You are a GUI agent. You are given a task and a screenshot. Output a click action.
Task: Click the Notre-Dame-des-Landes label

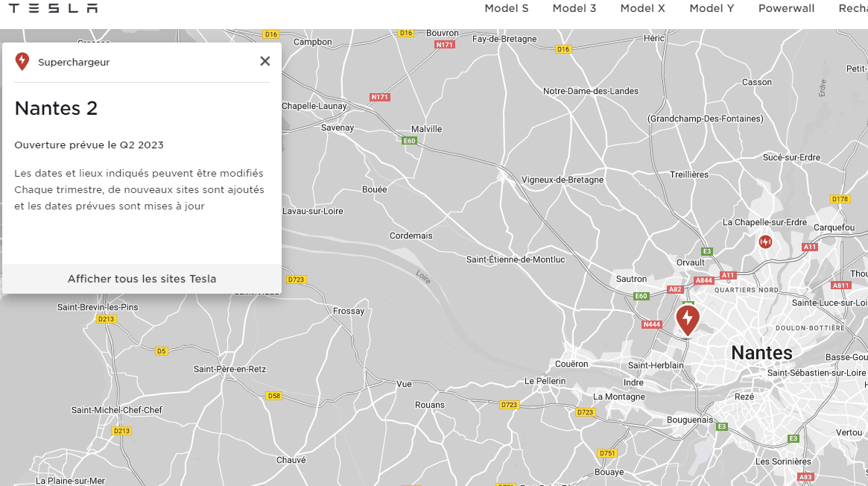(591, 92)
